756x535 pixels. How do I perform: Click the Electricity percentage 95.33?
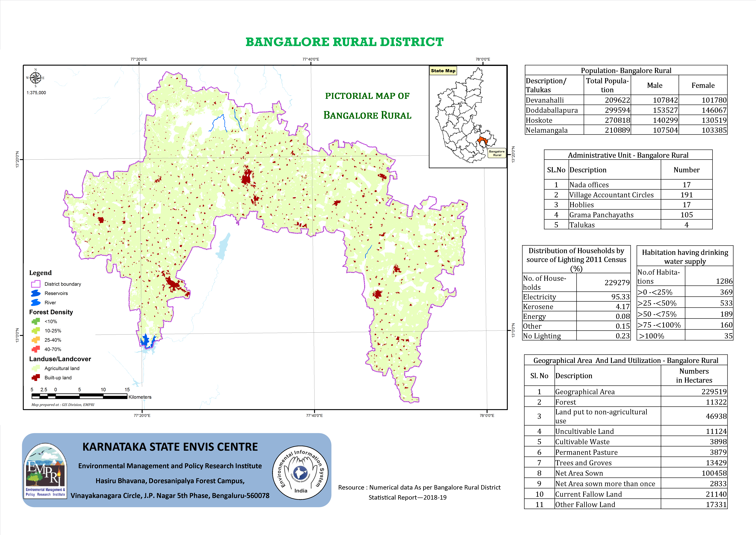[x=620, y=296]
